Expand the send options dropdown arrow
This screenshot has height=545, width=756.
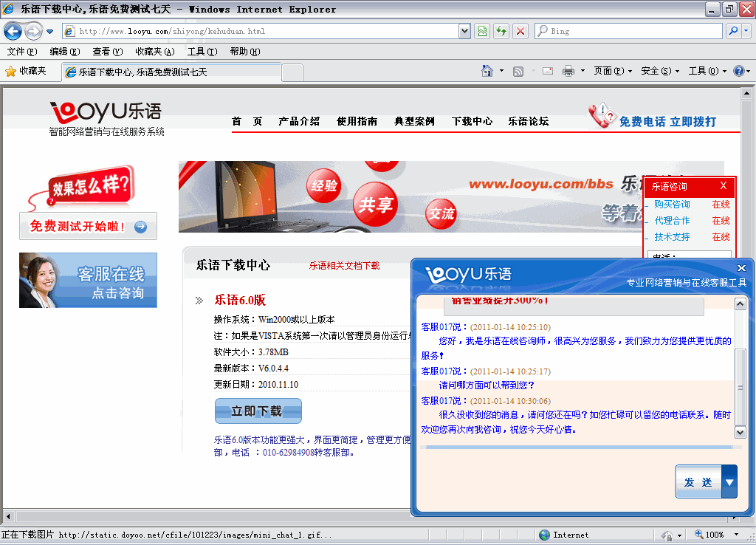[x=729, y=481]
